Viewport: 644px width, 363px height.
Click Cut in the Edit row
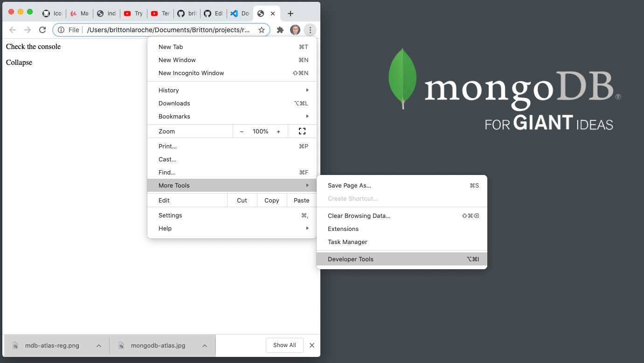tap(242, 200)
